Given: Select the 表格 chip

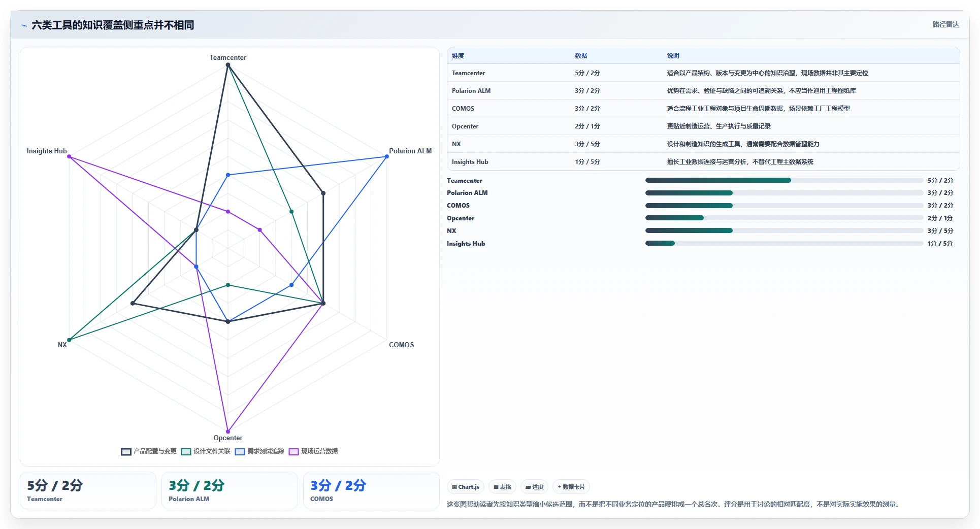Looking at the screenshot, I should (x=503, y=487).
